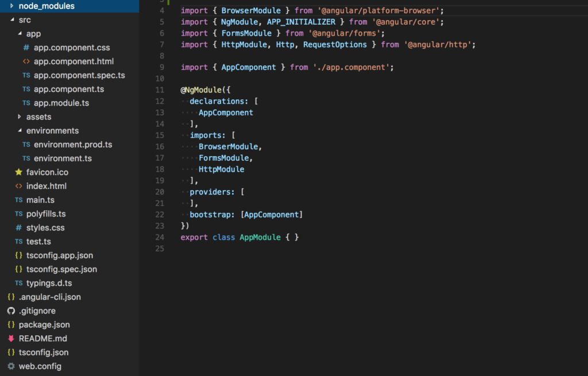The height and width of the screenshot is (376, 588).
Task: Collapse the environments folder arrow
Action: 19,131
